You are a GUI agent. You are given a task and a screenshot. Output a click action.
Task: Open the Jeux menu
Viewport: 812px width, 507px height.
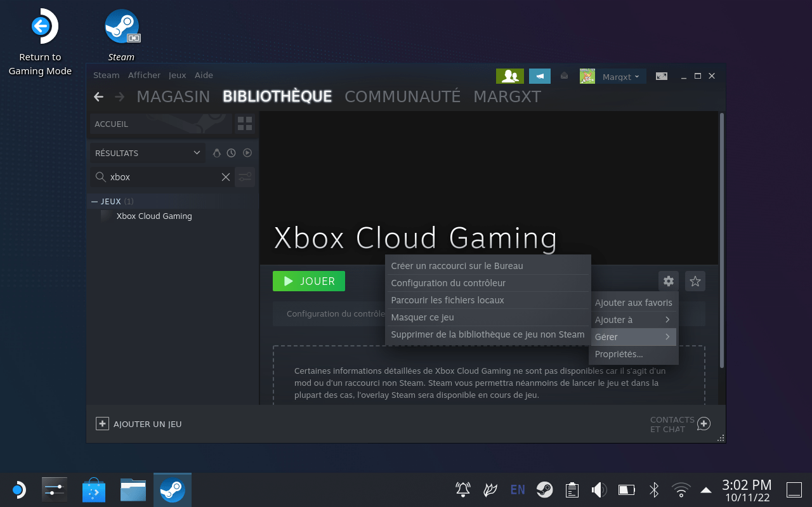point(177,75)
